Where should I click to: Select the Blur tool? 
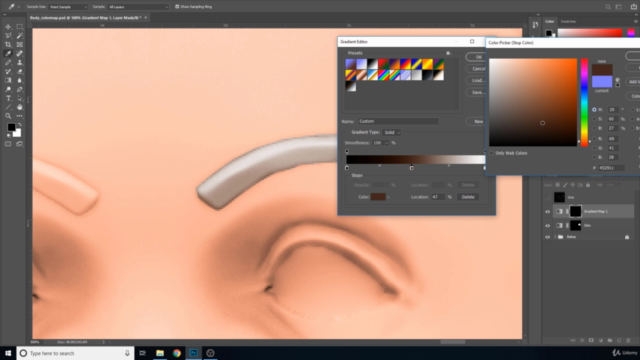tap(20, 80)
